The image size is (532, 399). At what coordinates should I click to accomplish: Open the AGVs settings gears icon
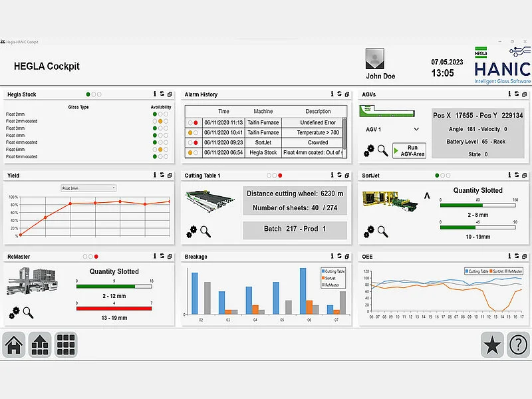point(369,151)
